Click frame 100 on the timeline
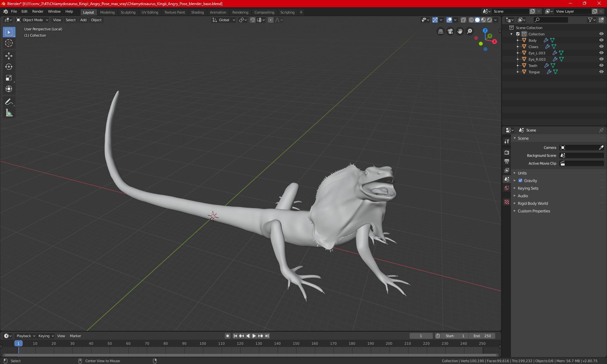 point(203,343)
